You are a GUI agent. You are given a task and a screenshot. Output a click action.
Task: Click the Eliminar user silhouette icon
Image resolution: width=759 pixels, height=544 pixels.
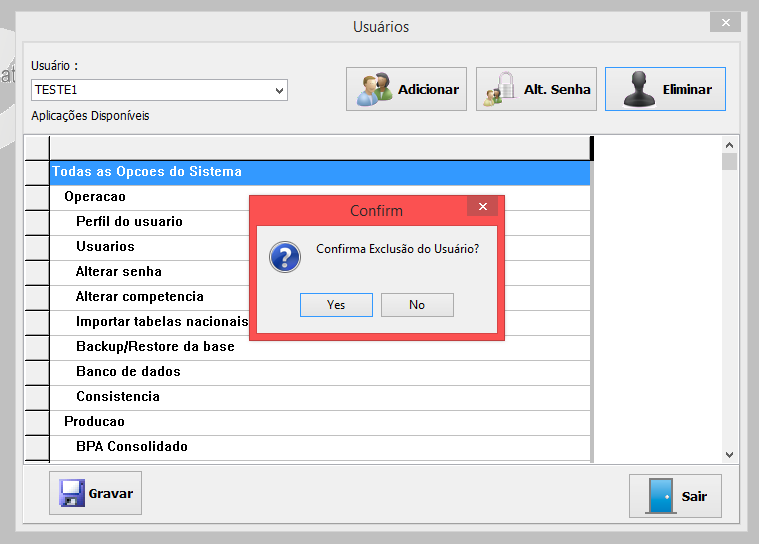(639, 89)
